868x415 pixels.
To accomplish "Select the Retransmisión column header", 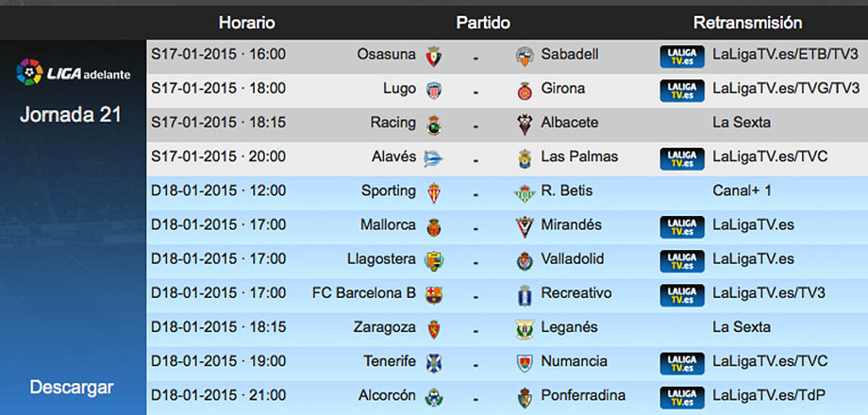I will tap(747, 23).
